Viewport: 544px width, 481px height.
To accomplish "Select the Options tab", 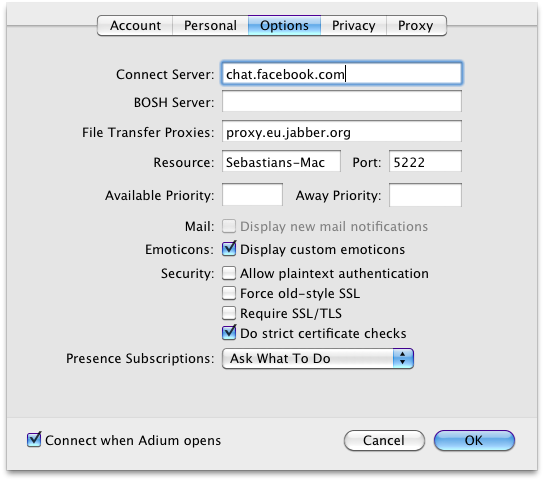I will 284,25.
